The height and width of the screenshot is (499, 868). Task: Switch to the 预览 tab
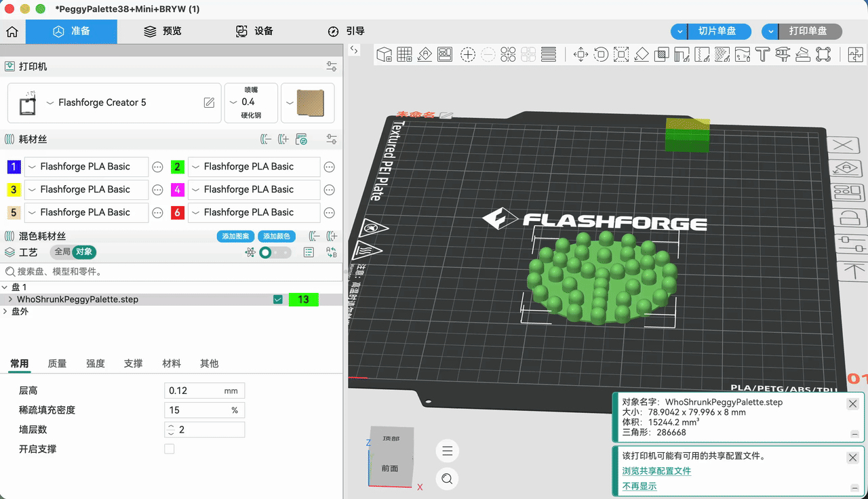[163, 31]
